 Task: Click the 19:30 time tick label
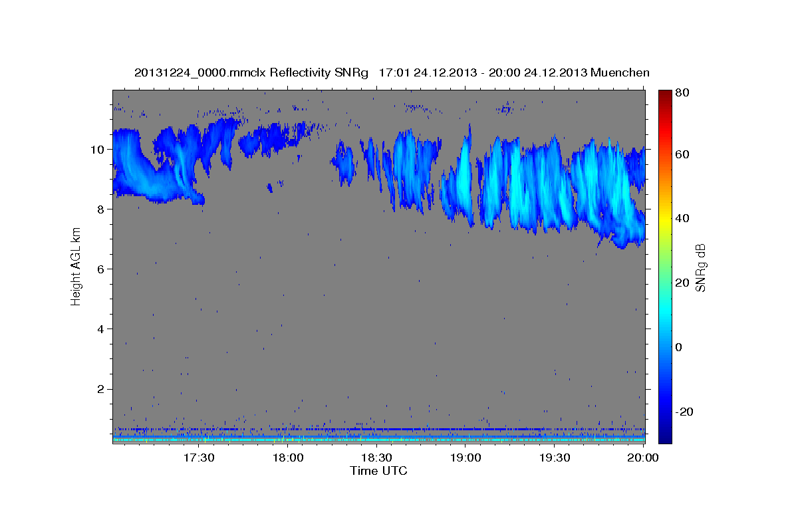point(555,458)
